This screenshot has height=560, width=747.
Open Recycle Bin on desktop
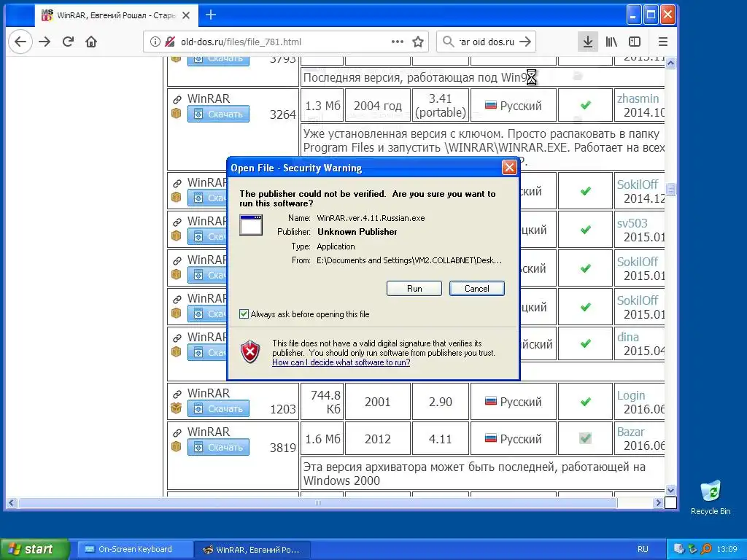click(x=711, y=497)
